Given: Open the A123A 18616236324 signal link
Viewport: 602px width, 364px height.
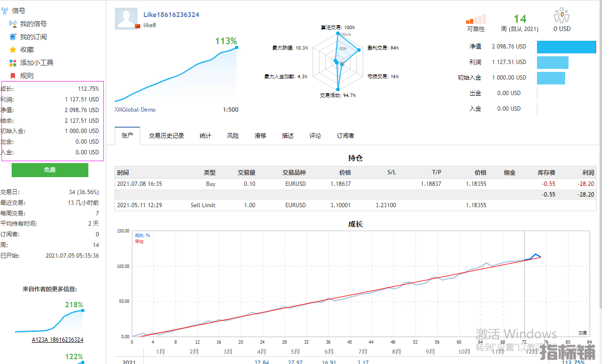Looking at the screenshot, I should [x=58, y=340].
